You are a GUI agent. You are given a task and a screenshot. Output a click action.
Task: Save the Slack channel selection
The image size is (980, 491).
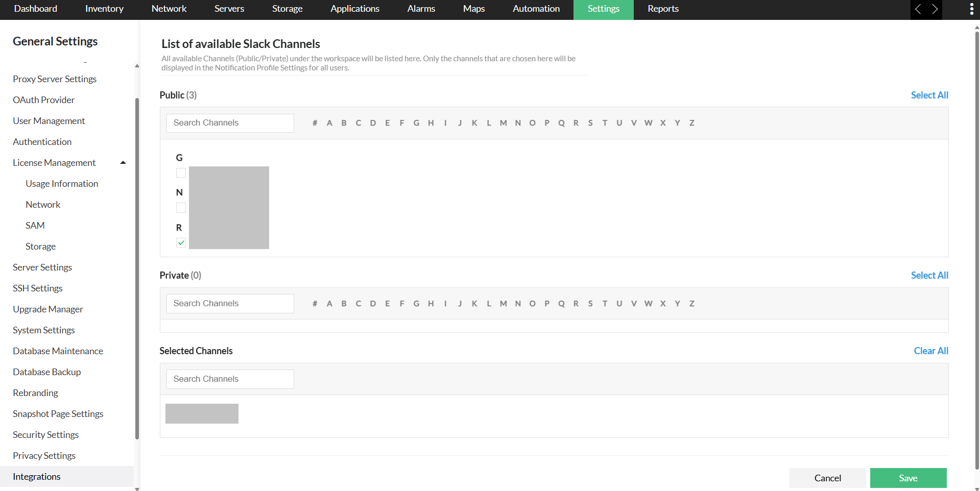pos(909,478)
